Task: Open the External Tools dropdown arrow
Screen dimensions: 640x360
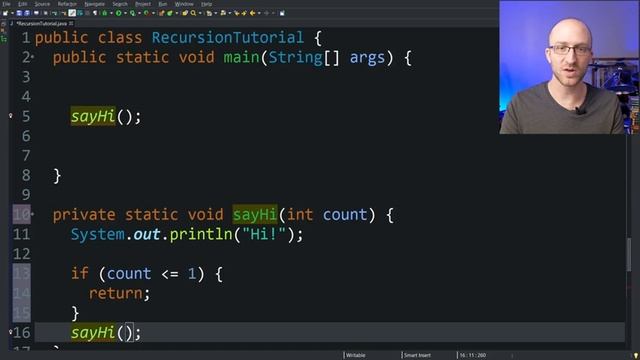Action: click(153, 13)
